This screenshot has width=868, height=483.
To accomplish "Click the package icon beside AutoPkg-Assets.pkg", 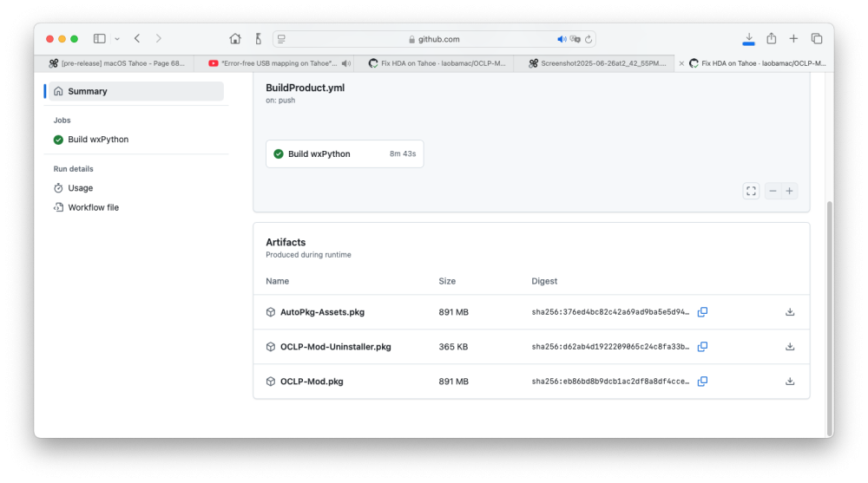I will click(271, 312).
